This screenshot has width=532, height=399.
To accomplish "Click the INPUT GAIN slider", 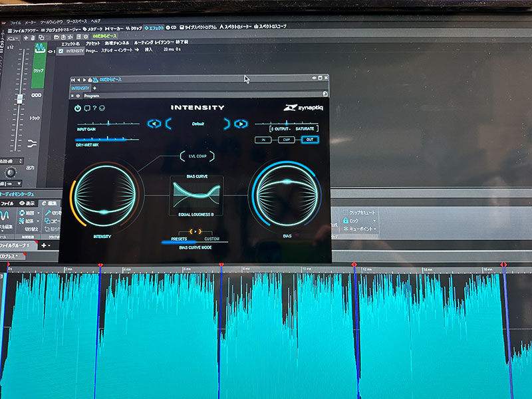I will point(108,123).
